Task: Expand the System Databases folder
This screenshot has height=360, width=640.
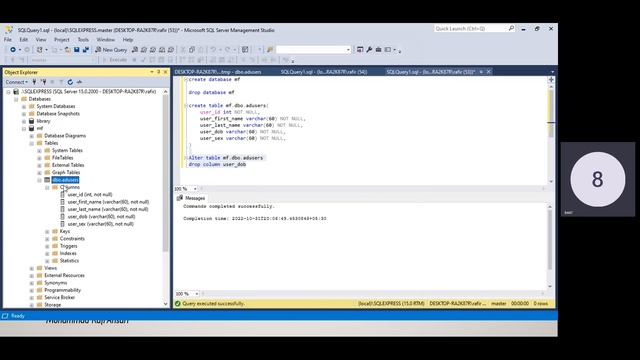Action: 24,107
